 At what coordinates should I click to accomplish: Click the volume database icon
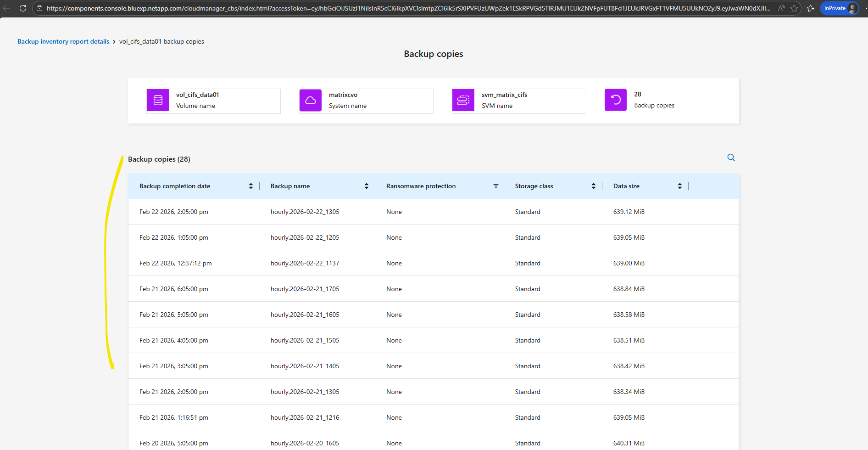pos(158,100)
